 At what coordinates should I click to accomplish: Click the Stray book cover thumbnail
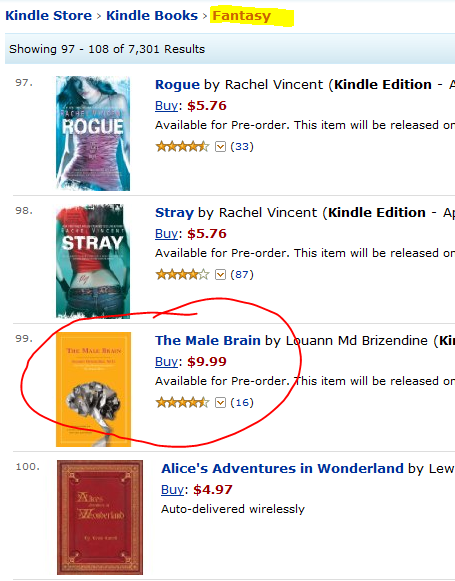[x=93, y=261]
